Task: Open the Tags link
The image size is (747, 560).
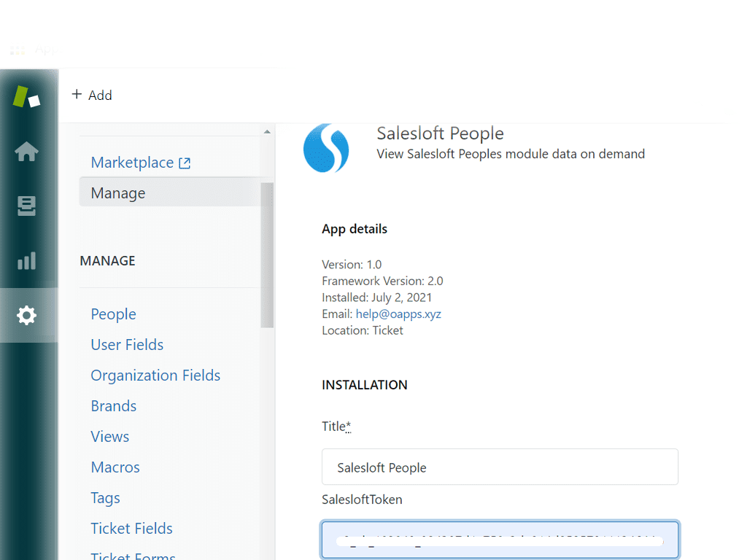Action: [x=105, y=498]
